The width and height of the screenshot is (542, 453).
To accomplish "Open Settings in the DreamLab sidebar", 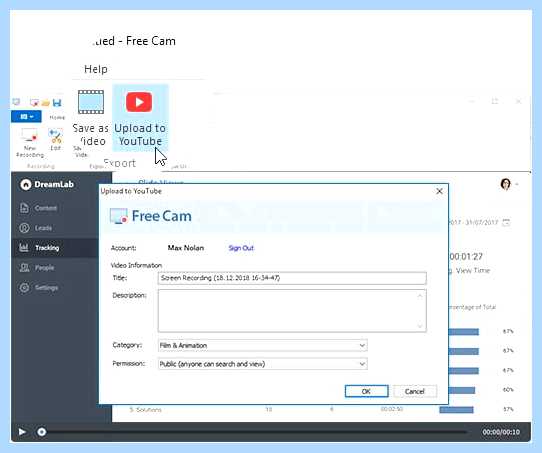I will pyautogui.click(x=39, y=287).
